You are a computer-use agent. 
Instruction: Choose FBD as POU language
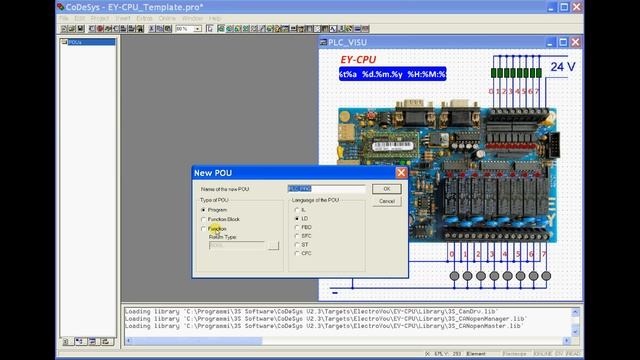297,227
